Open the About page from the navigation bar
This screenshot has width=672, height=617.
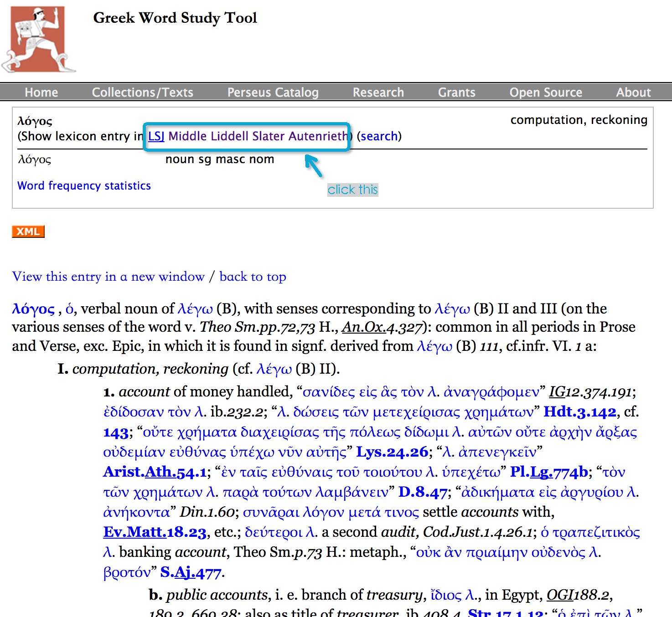[x=633, y=93]
